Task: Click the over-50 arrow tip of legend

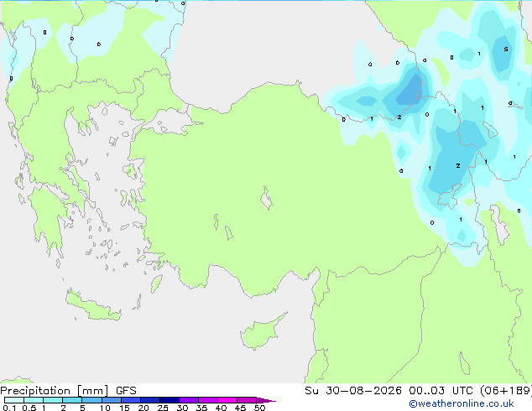Action: 266,400
